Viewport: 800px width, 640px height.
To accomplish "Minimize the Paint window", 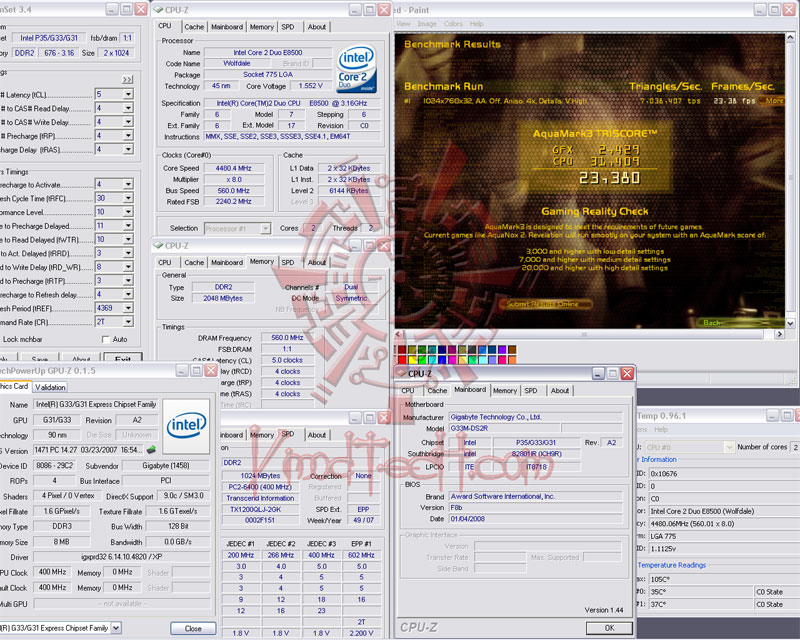I will click(x=760, y=10).
